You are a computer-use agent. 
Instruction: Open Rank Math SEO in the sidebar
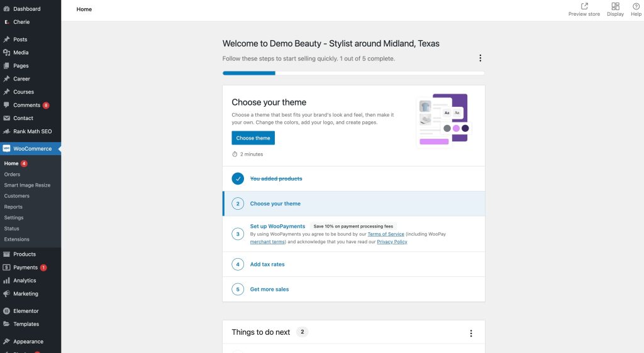32,131
